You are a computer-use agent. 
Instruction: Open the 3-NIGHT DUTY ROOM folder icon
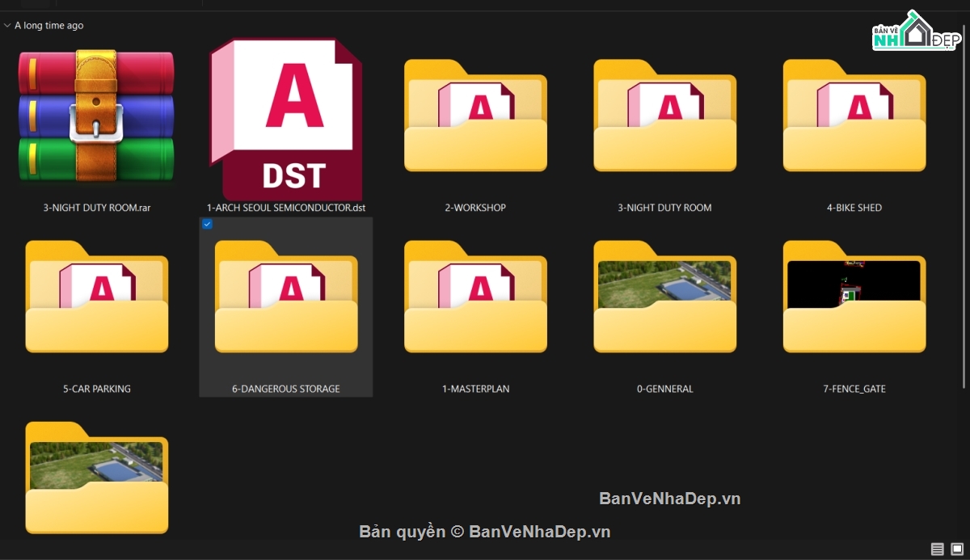click(x=664, y=116)
